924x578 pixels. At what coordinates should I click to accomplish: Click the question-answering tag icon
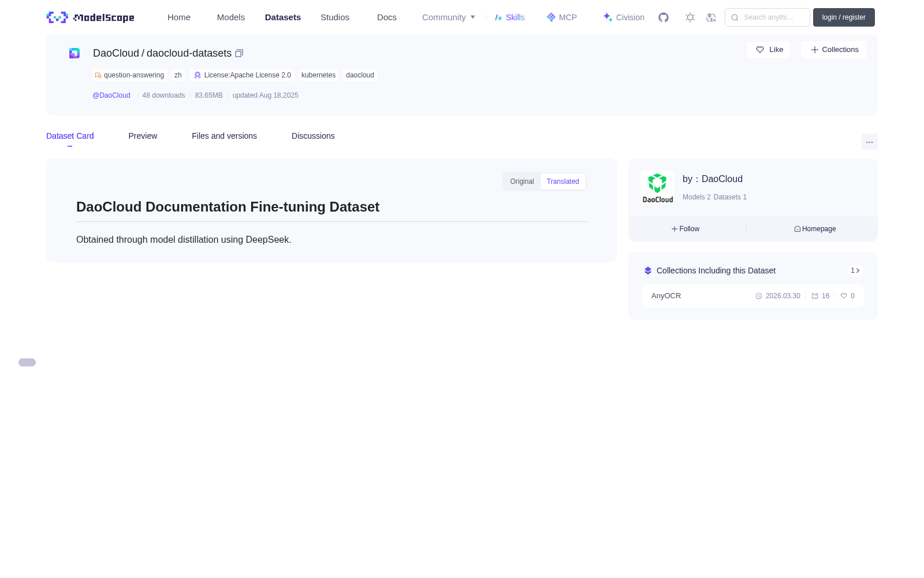point(98,75)
